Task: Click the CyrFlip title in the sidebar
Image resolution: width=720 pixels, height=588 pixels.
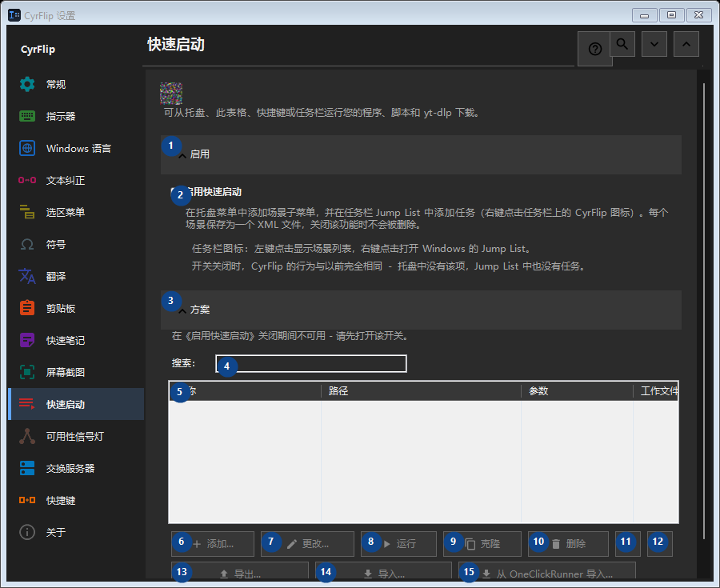Action: point(38,50)
